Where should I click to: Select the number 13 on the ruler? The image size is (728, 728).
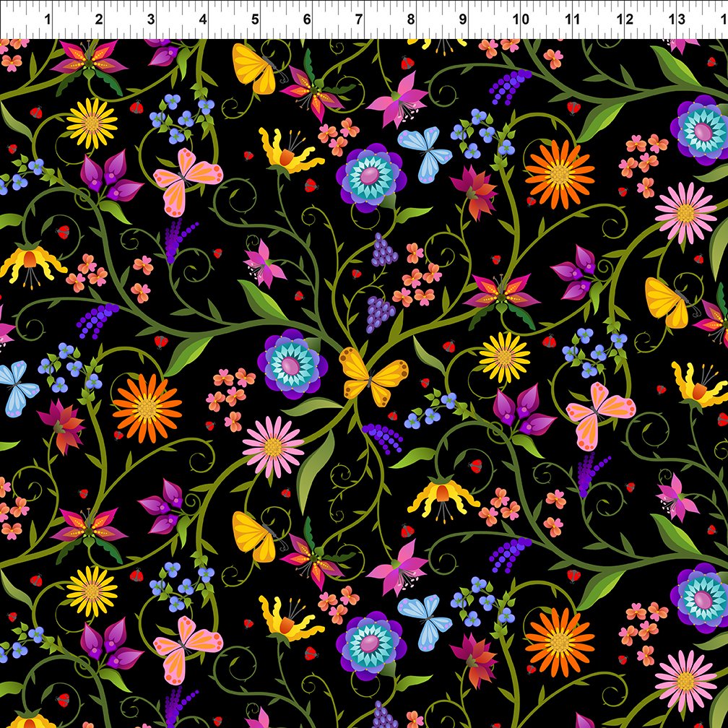pos(677,19)
